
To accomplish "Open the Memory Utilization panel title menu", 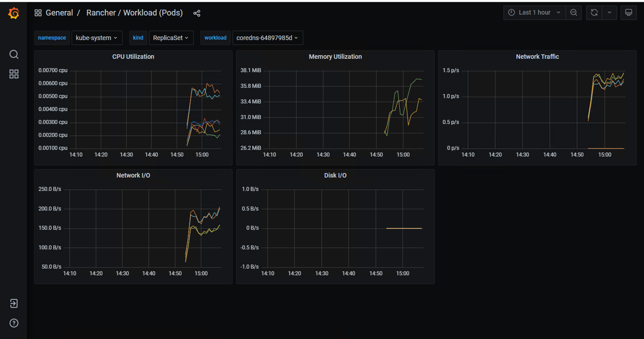I will (335, 57).
